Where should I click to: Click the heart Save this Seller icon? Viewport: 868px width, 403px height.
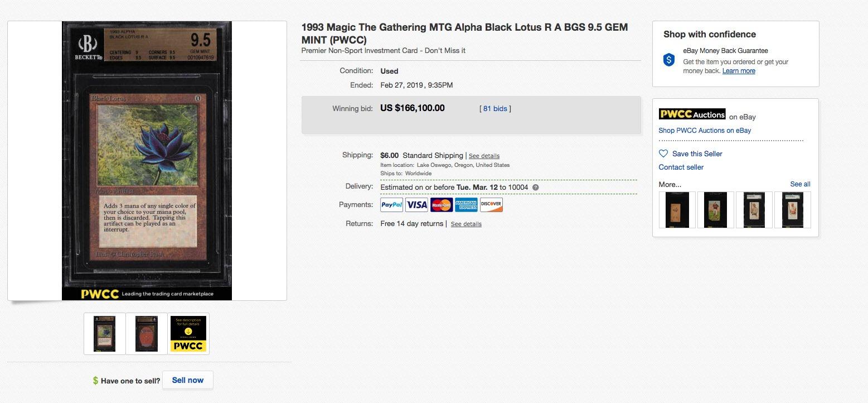(x=663, y=153)
